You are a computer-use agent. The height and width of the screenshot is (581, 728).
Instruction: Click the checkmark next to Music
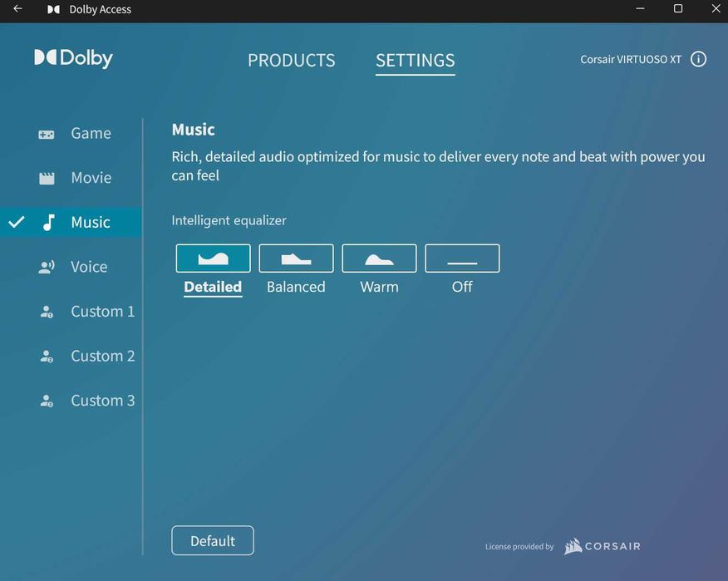(x=17, y=222)
